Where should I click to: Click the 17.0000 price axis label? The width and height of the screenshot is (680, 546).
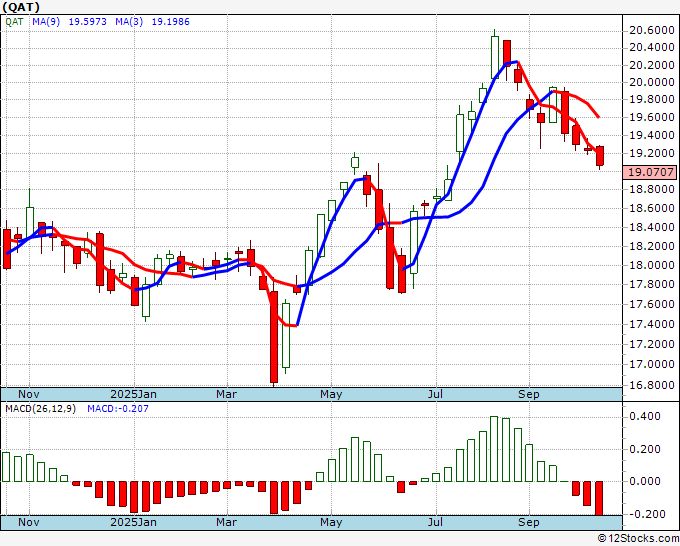point(651,364)
